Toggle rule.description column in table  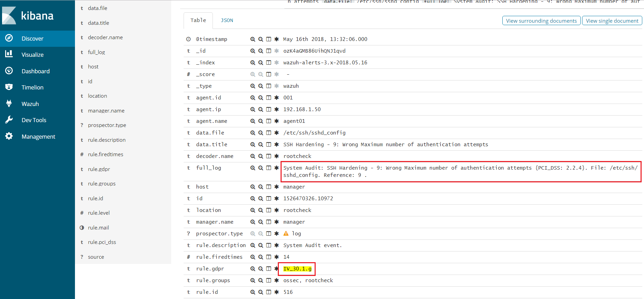click(x=269, y=245)
